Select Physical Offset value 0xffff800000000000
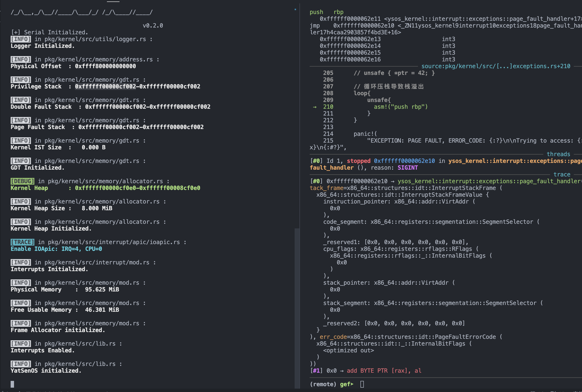Image resolution: width=582 pixels, height=392 pixels. pyautogui.click(x=105, y=66)
